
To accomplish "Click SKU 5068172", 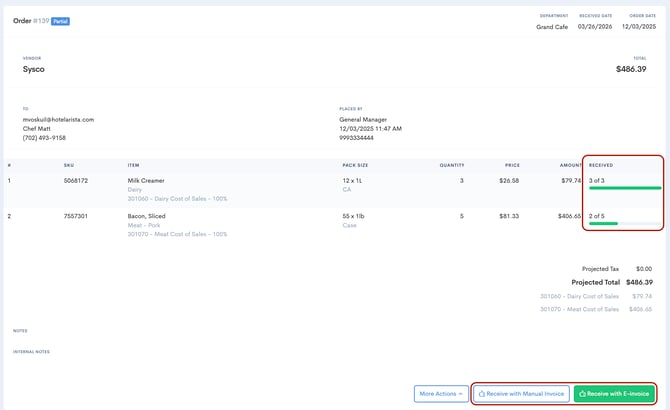I will coord(75,181).
